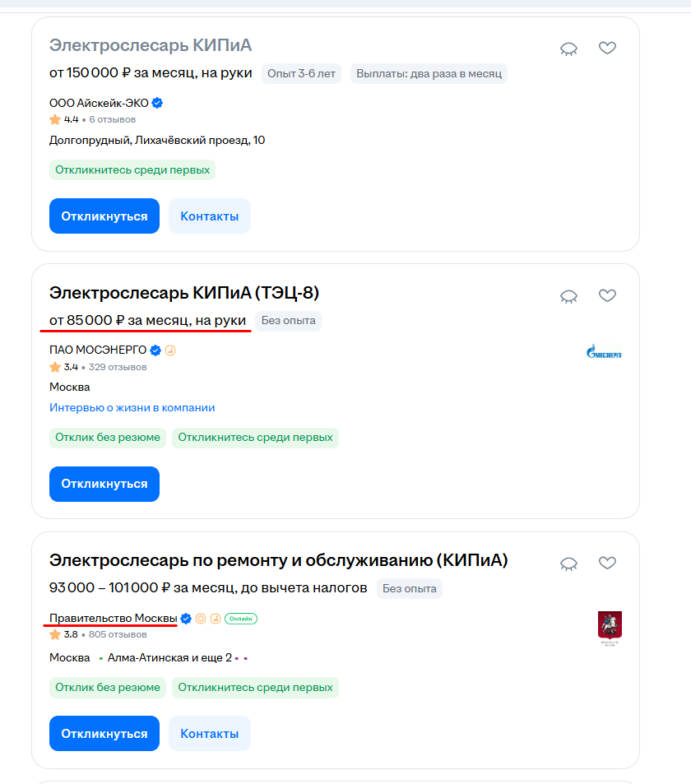This screenshot has width=691, height=784.
Task: Add the Айскейк-ЭКО vacancy to favorites with the heart
Action: pyautogui.click(x=607, y=48)
